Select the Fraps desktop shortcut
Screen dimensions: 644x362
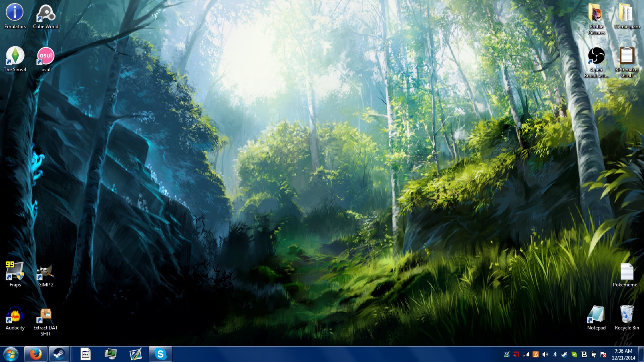pos(15,274)
